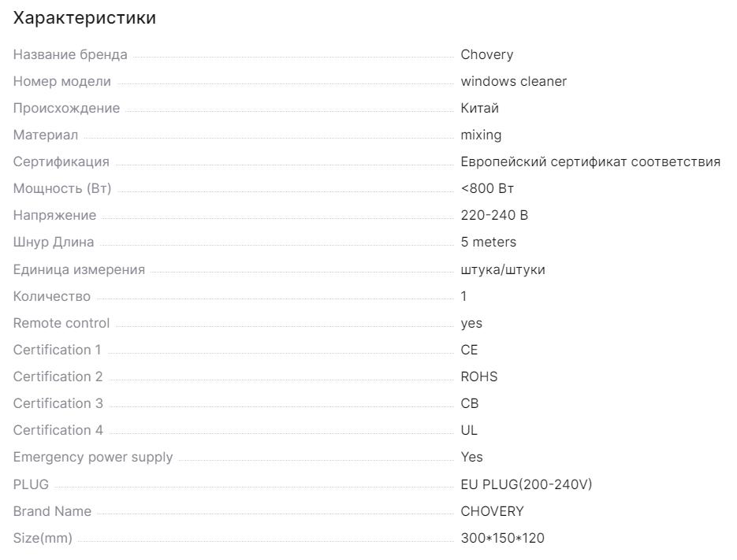This screenshot has width=737, height=560.
Task: Select the Китай origin value
Action: (x=479, y=108)
